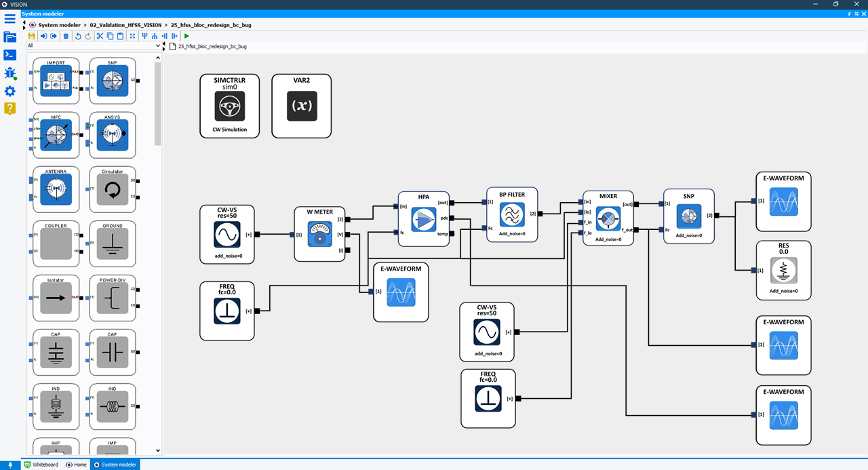Pick the SNP component from palette
Viewport: 868px width, 470px height.
pyautogui.click(x=113, y=81)
